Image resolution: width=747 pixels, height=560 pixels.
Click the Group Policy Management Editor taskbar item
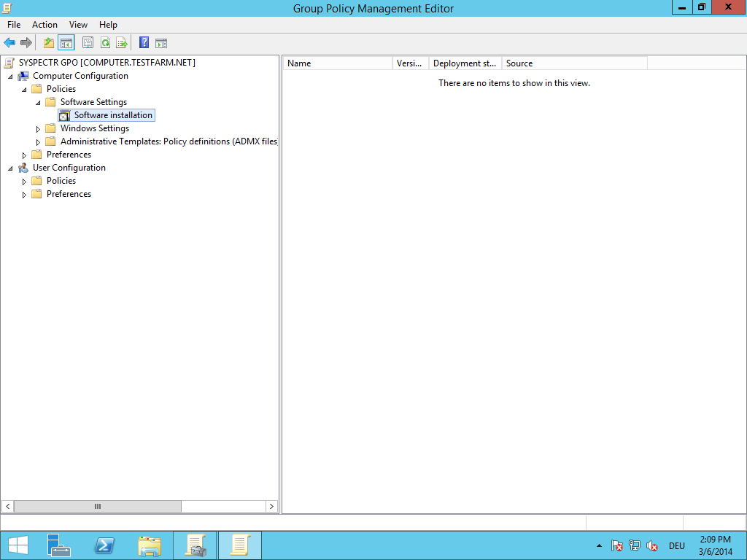239,545
